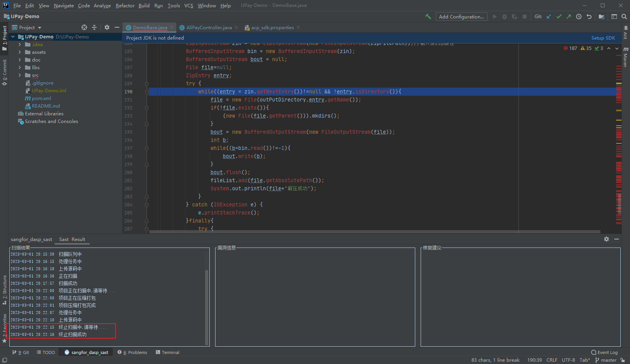The image size is (630, 364).
Task: Click the Build project hammer icon
Action: pos(428,17)
